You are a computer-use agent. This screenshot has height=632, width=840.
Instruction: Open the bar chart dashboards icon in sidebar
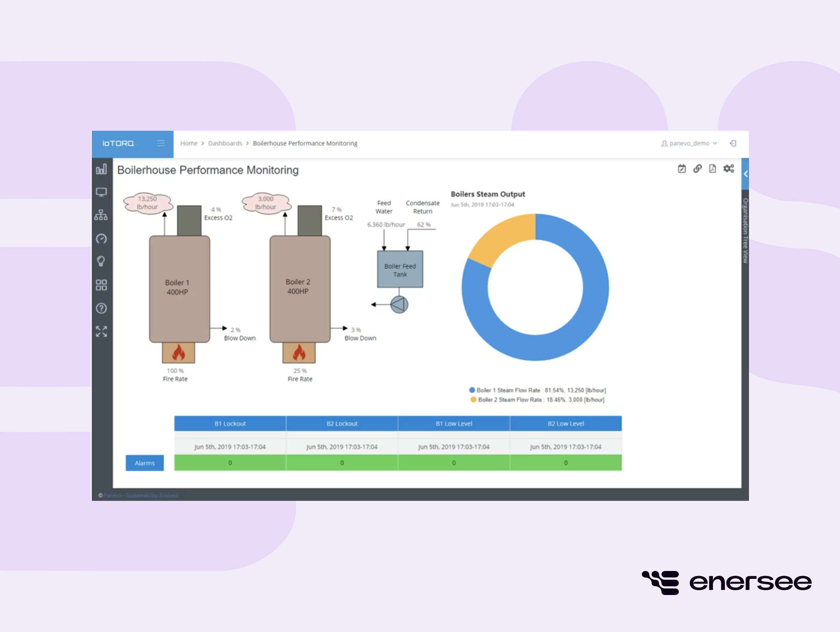point(102,169)
